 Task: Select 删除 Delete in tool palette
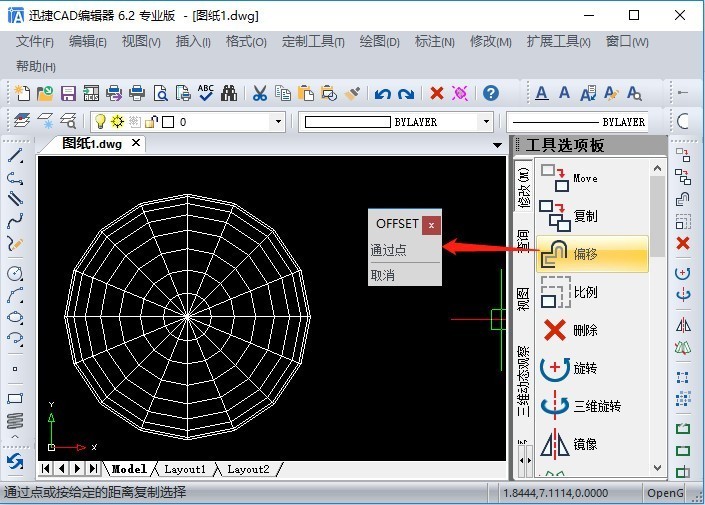pyautogui.click(x=592, y=331)
